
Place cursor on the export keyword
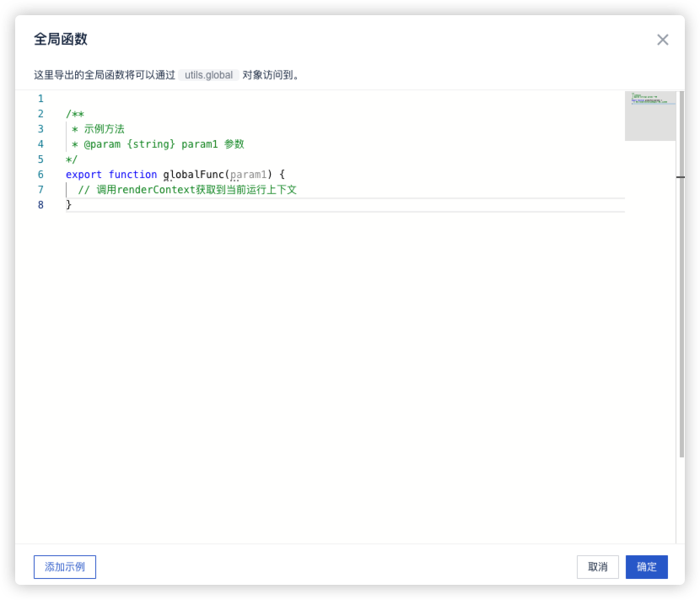pyautogui.click(x=83, y=175)
